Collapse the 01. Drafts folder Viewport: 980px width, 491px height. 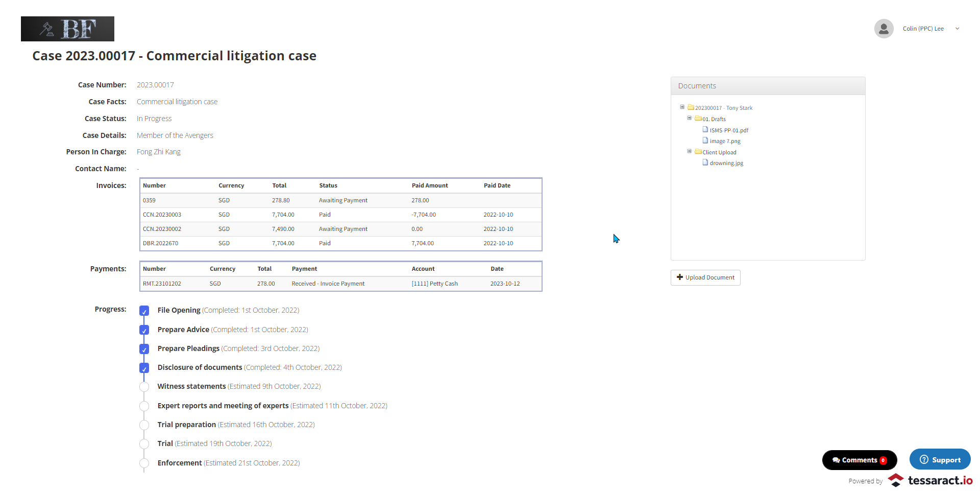coord(690,118)
